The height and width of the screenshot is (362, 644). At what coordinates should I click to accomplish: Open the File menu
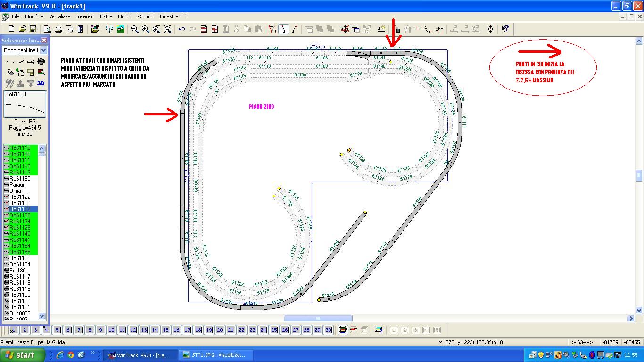[16, 16]
